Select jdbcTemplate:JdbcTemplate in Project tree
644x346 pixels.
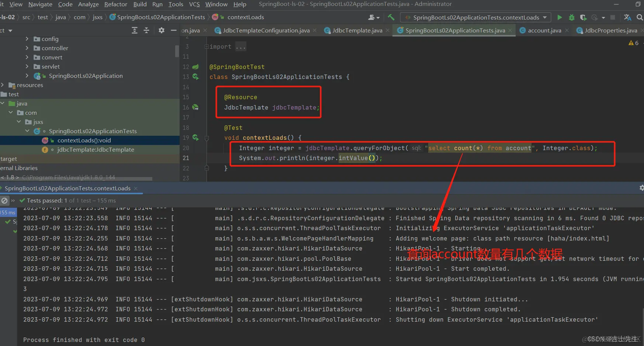[x=96, y=150]
